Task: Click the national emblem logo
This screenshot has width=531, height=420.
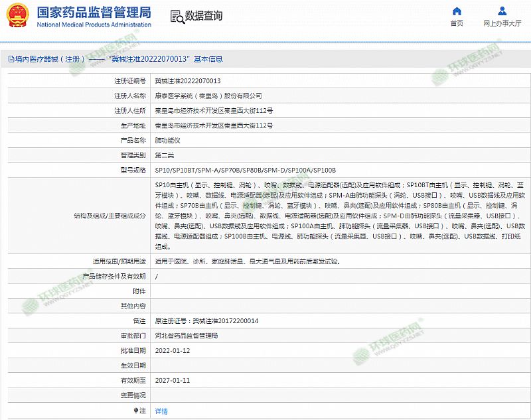Action: pos(17,16)
